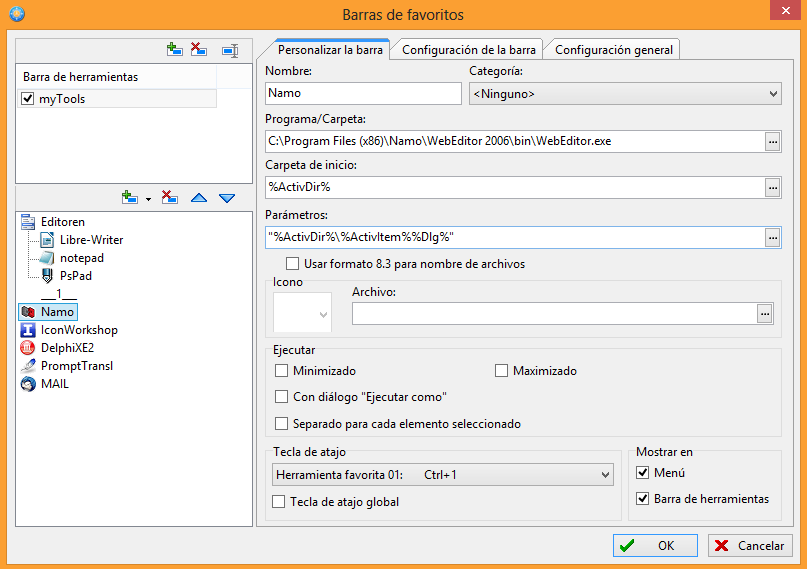This screenshot has height=569, width=807.
Task: Select PromptTransl in the list
Action: (x=77, y=366)
